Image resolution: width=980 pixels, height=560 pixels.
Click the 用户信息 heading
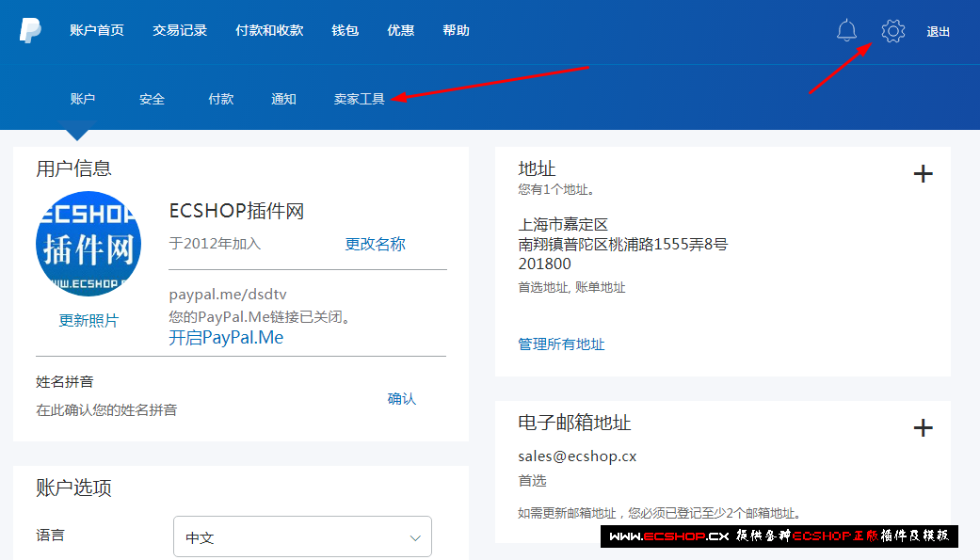click(73, 168)
